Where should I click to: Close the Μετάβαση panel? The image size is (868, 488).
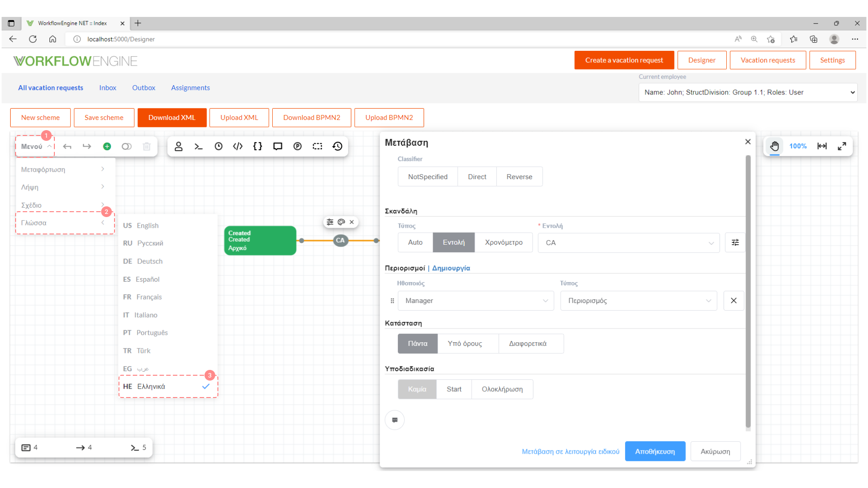point(748,142)
